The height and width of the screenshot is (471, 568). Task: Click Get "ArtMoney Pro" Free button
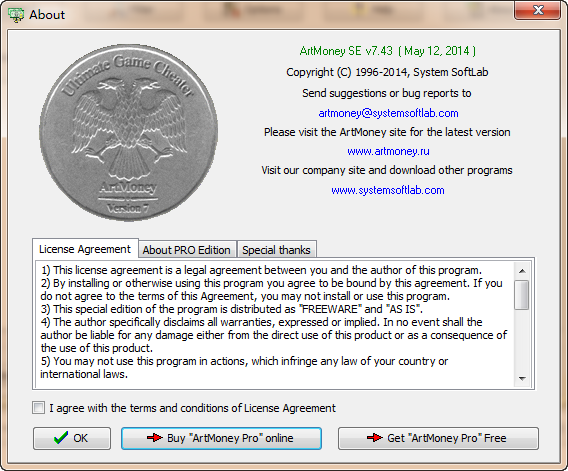tap(438, 438)
